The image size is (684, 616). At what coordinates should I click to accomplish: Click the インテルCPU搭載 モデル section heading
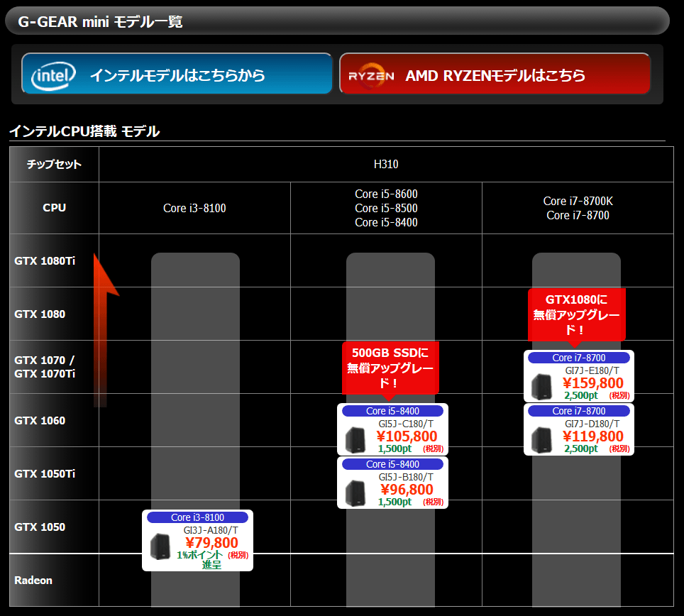[x=84, y=131]
